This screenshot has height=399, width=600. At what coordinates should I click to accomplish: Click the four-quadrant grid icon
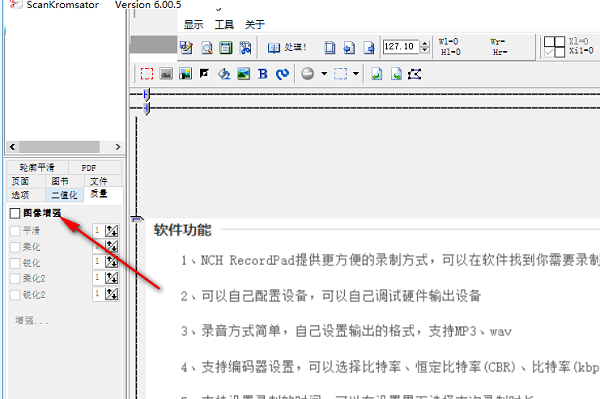tap(554, 47)
